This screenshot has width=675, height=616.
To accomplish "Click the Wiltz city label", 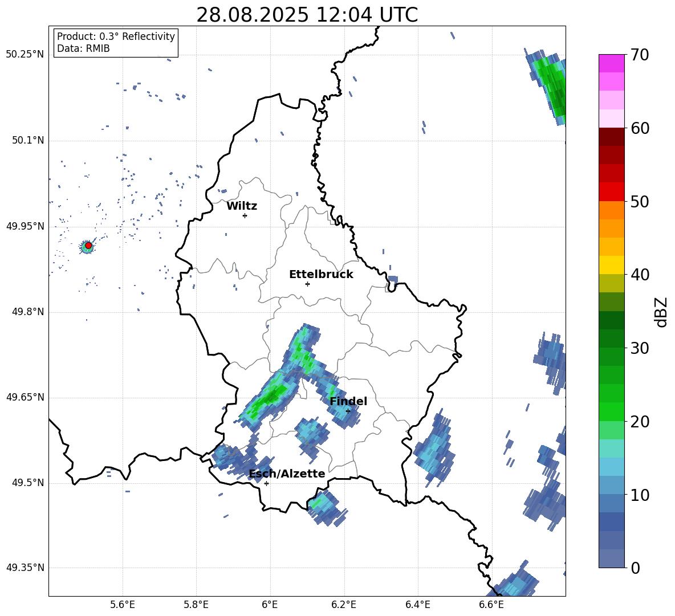I will [242, 206].
